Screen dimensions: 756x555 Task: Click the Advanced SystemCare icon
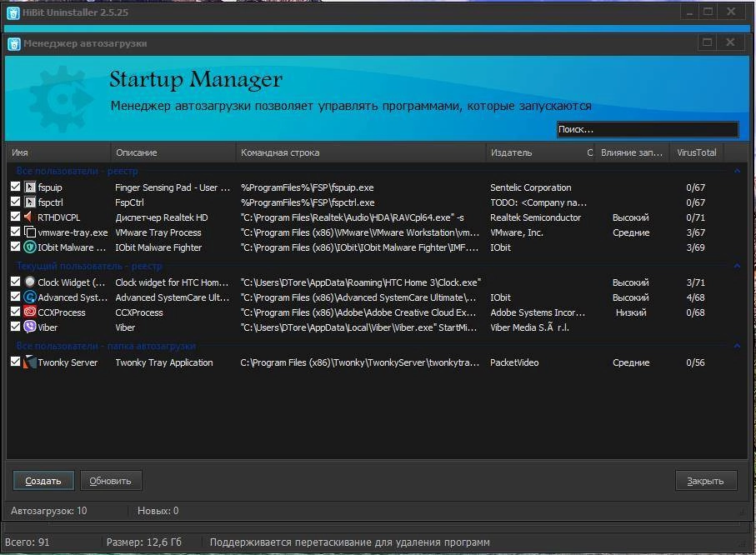pos(30,297)
